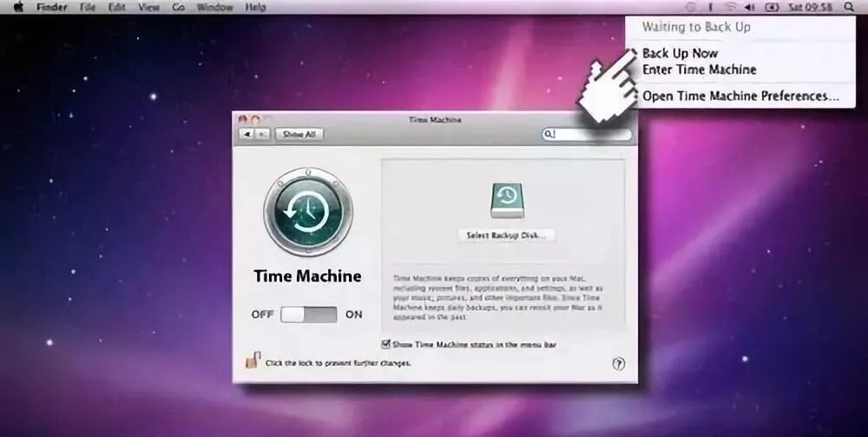The height and width of the screenshot is (437, 868).
Task: Click the Time Machine status icon in menu bar
Action: [x=690, y=7]
